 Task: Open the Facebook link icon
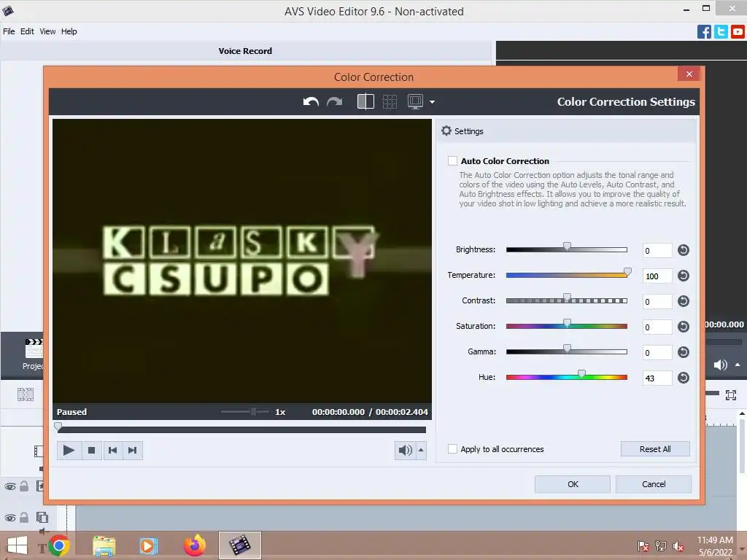pyautogui.click(x=704, y=32)
